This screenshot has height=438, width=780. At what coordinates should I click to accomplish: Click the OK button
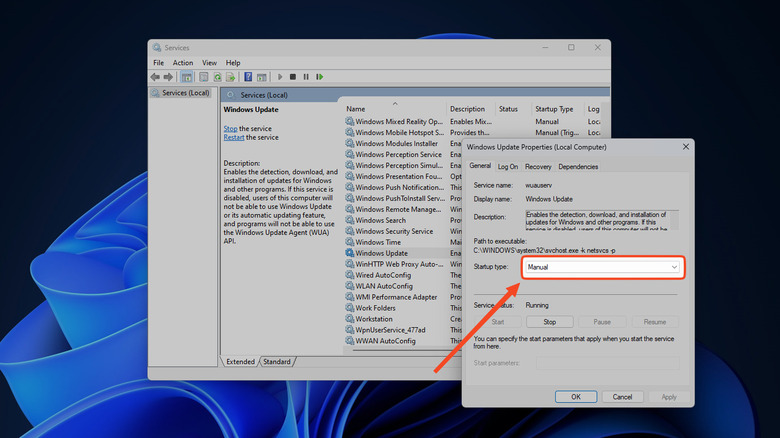coord(576,397)
